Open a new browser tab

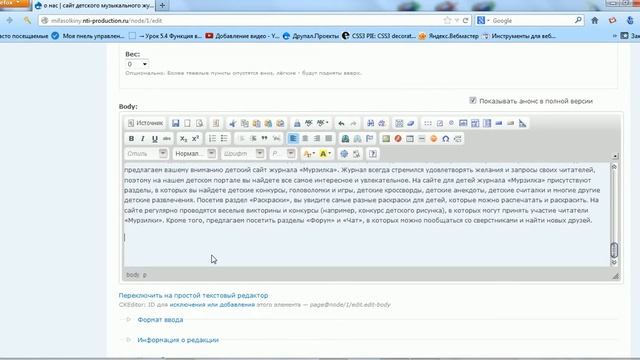[x=162, y=6]
